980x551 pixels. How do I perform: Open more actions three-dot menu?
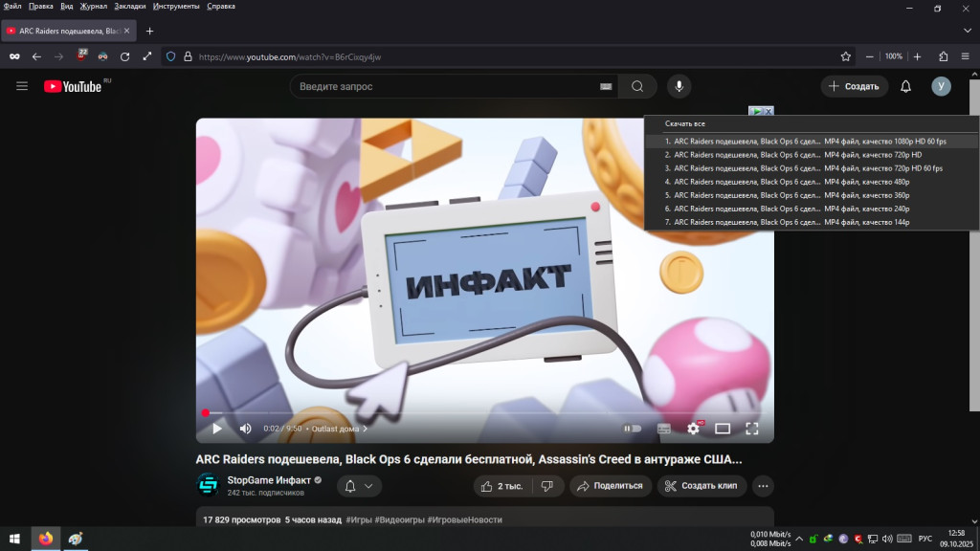click(763, 486)
